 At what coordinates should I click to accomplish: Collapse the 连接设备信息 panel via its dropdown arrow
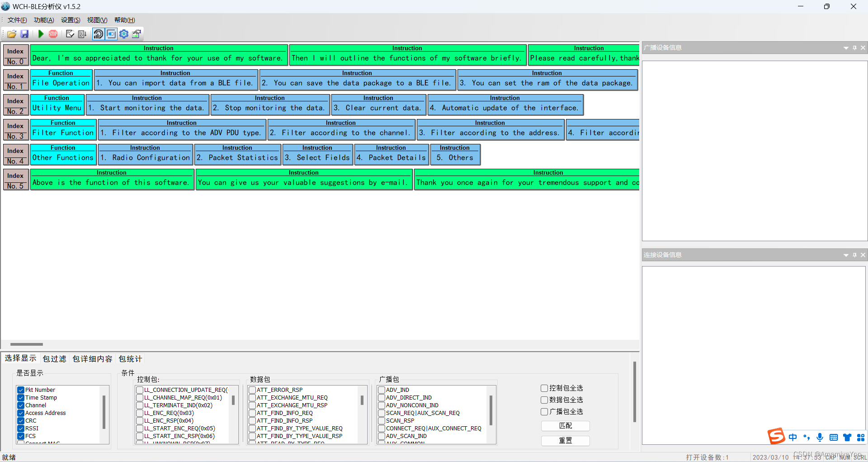(x=845, y=255)
